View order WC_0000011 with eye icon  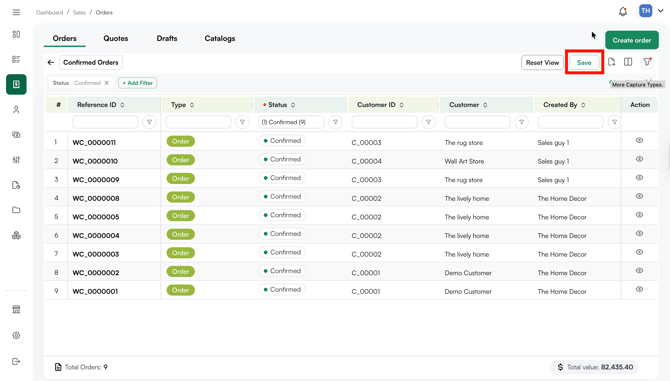[639, 141]
